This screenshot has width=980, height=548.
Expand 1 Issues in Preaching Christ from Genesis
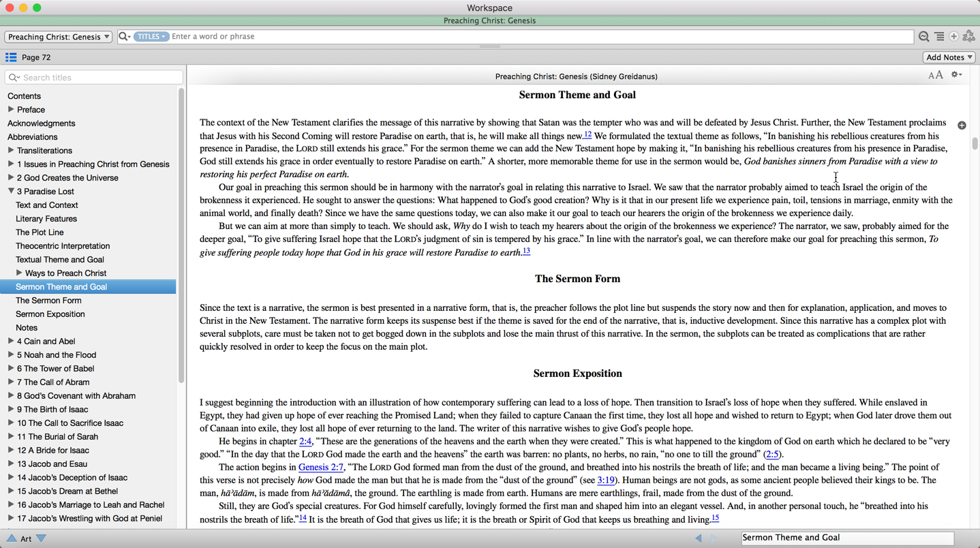tap(11, 164)
